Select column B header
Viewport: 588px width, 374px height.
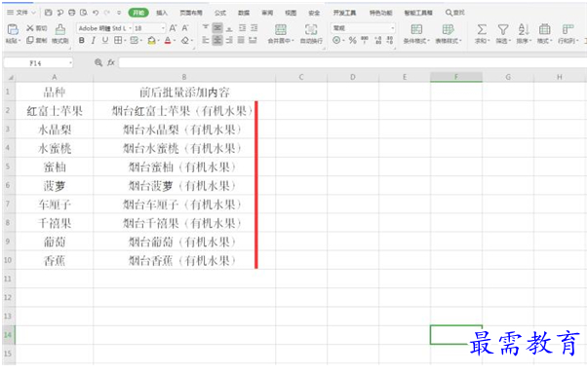[x=184, y=77]
